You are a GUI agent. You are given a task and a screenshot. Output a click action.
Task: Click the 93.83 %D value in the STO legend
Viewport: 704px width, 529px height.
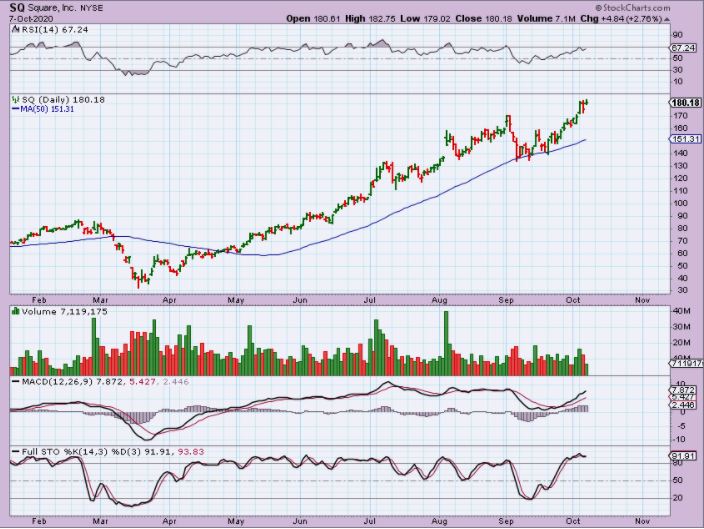(191, 452)
